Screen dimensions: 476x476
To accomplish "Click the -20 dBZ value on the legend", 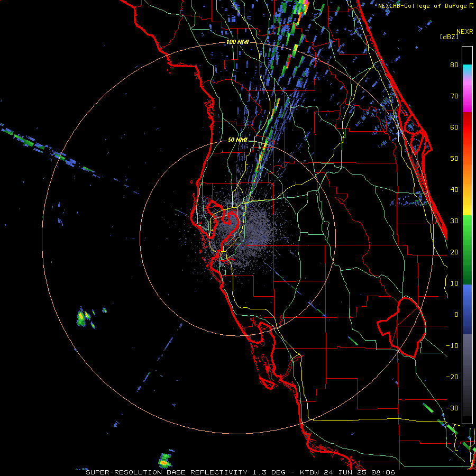I will coord(452,377).
